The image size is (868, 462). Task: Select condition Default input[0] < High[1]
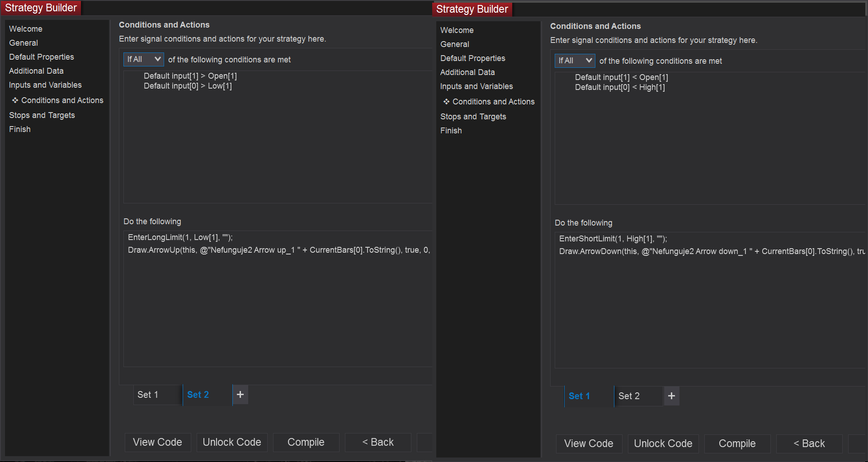coord(620,87)
